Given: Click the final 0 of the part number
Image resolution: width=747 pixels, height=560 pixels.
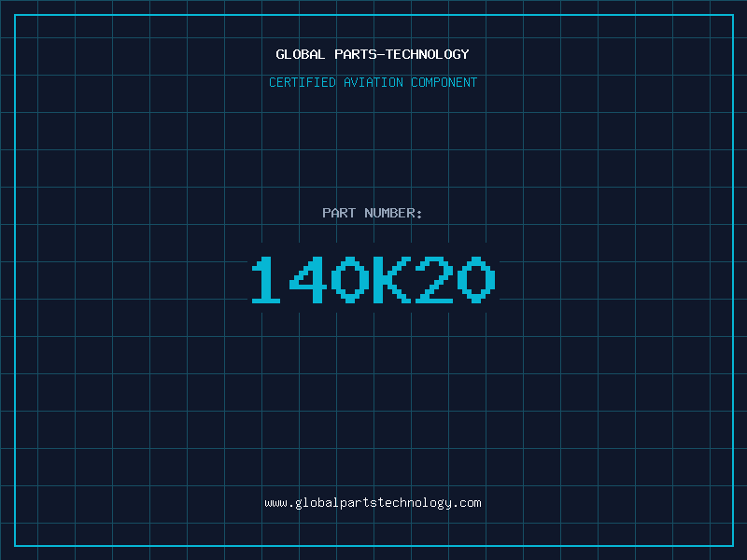Looking at the screenshot, I should pos(475,280).
